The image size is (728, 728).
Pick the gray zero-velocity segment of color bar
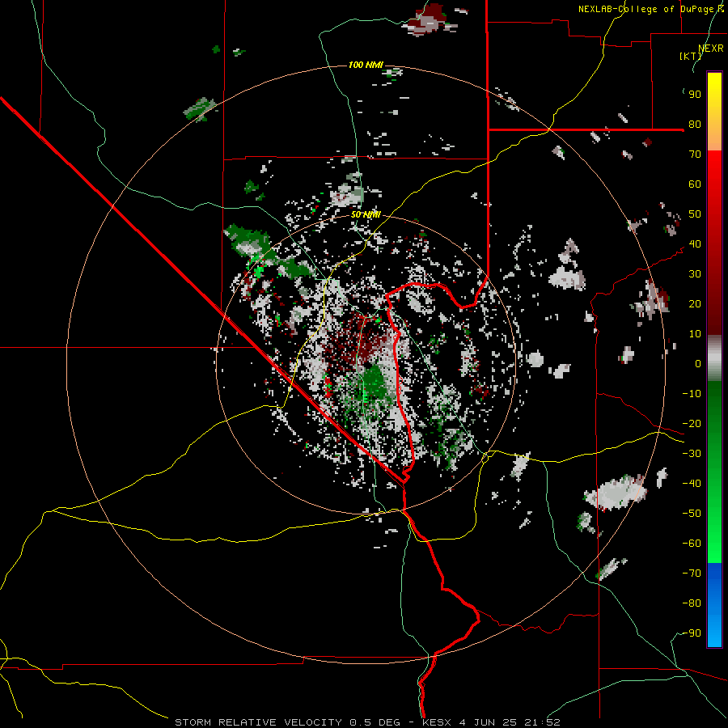point(714,358)
